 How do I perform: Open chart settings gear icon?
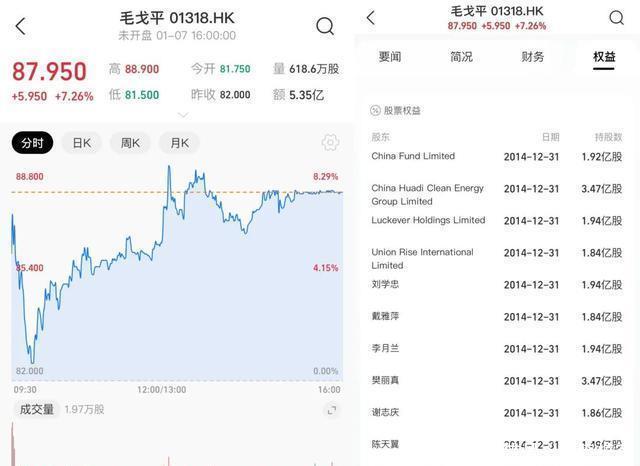click(330, 143)
